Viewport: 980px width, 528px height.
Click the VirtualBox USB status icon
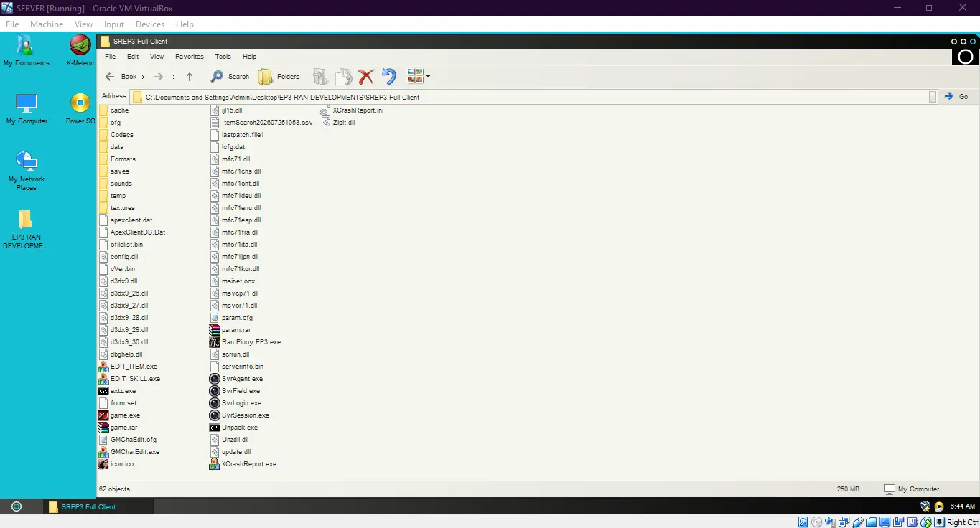click(x=857, y=522)
